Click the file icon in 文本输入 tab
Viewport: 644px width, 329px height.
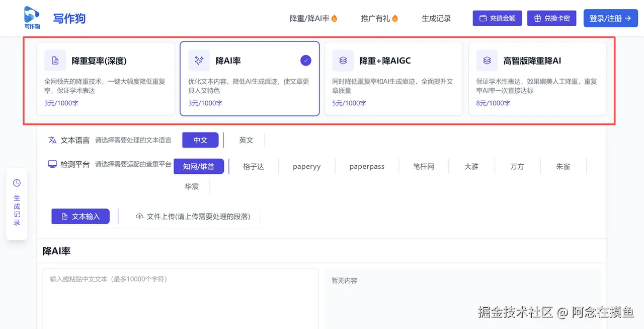64,216
